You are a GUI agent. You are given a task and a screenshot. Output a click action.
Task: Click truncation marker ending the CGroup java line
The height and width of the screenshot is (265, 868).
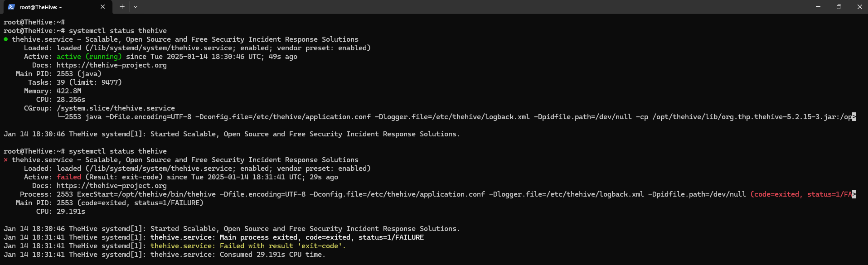click(854, 117)
